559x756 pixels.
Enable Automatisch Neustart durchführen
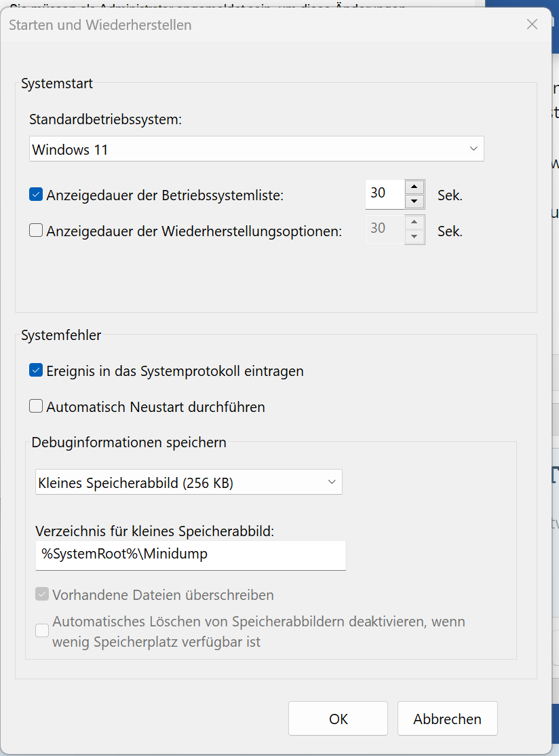(36, 407)
